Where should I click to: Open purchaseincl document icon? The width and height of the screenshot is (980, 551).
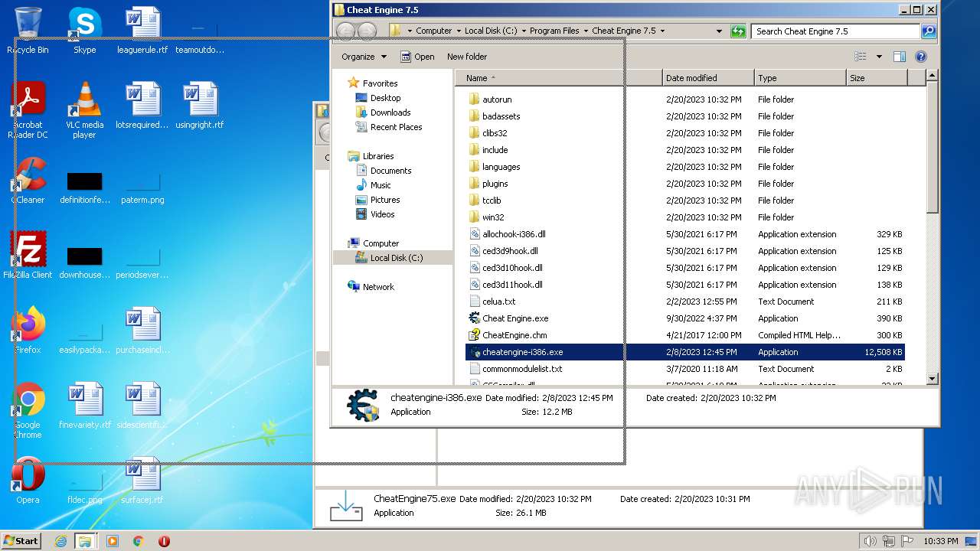click(x=142, y=331)
